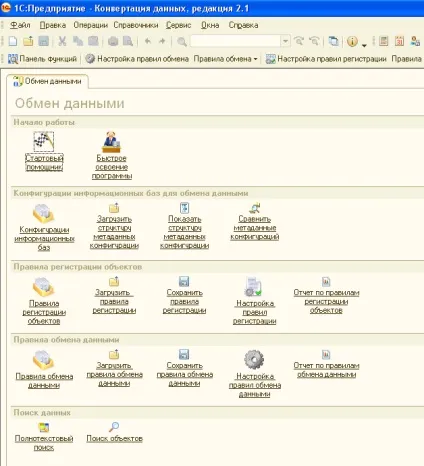
Task: Click the new document toolbar icon
Action: click(13, 41)
